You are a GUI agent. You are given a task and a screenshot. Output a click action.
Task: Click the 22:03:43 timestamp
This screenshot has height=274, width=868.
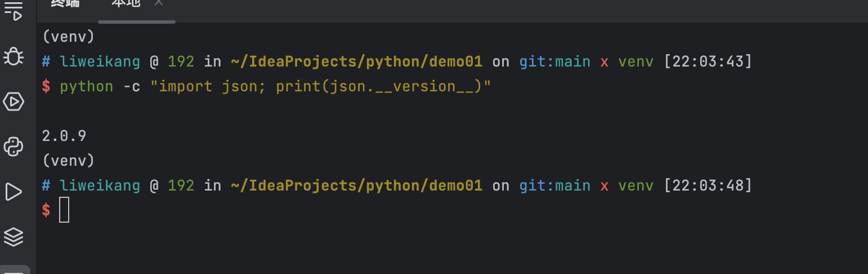(708, 61)
